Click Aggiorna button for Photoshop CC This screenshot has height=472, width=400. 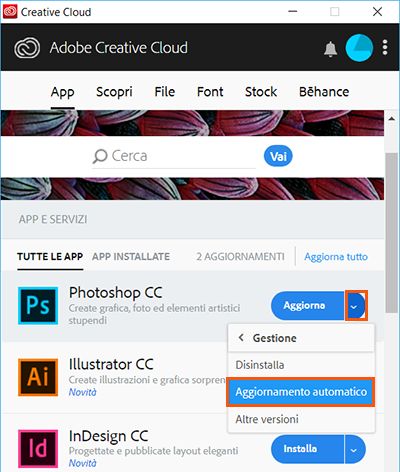point(307,306)
